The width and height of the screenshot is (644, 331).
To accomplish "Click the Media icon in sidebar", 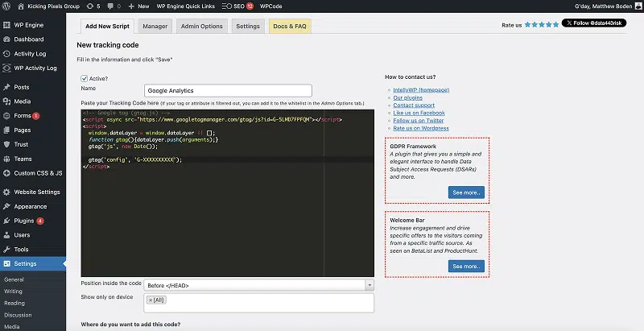I will pos(6,101).
